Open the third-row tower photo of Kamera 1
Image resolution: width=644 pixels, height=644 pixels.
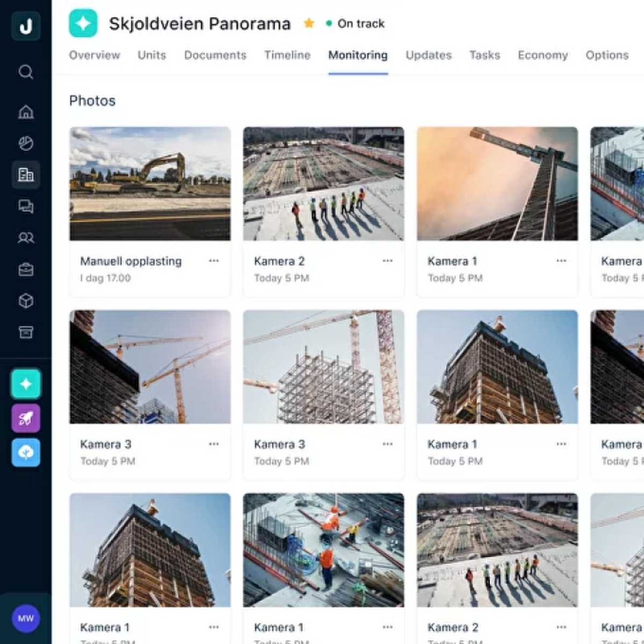(150, 550)
